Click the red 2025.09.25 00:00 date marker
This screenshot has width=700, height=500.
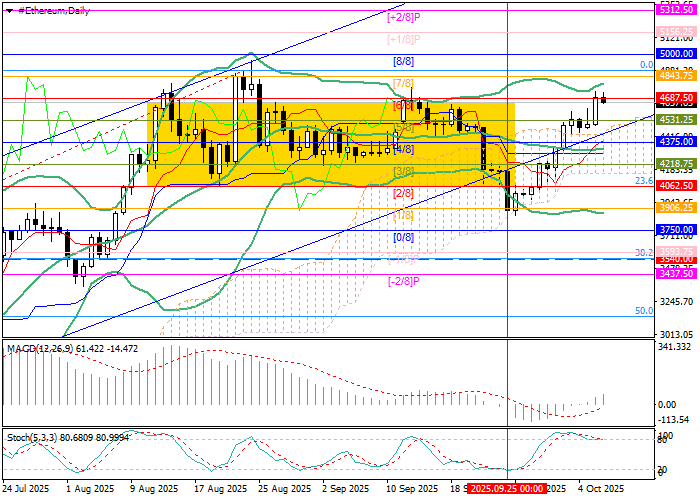506,488
